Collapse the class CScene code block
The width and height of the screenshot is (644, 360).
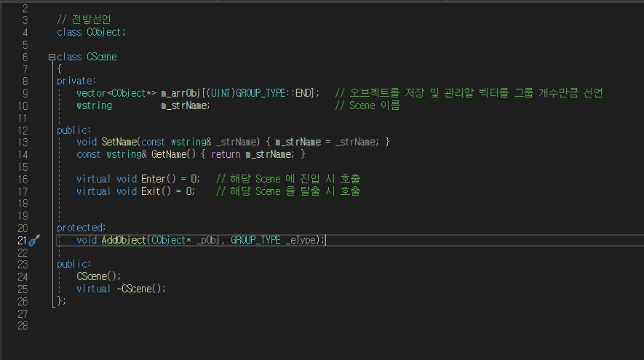[x=52, y=57]
